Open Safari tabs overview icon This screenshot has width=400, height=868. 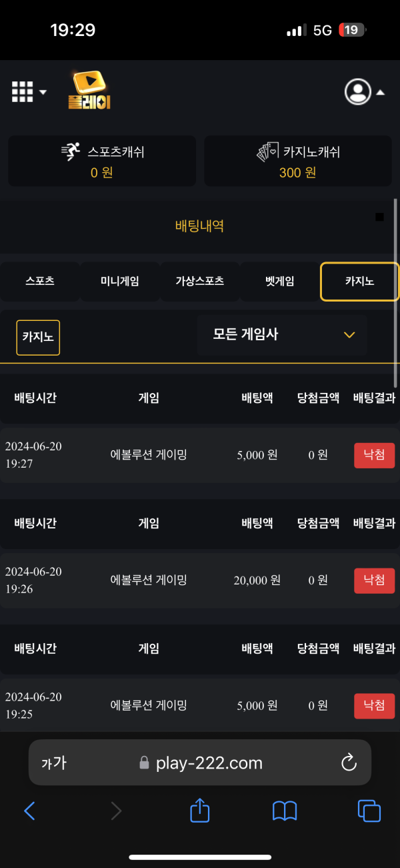point(369,811)
